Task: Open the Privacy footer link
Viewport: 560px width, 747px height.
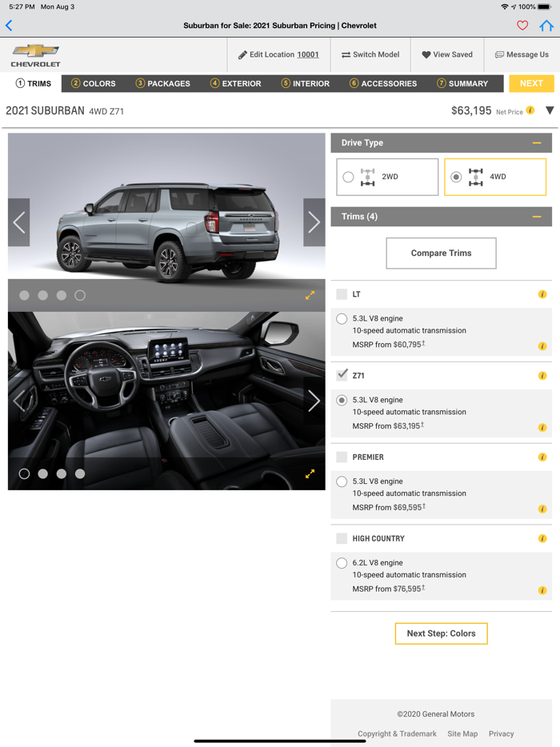Action: pos(502,733)
